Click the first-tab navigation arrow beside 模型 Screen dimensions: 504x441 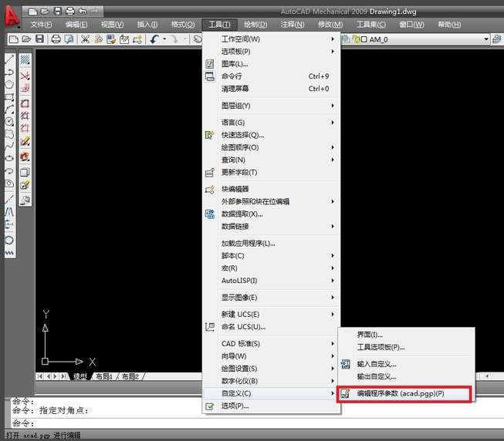40,376
